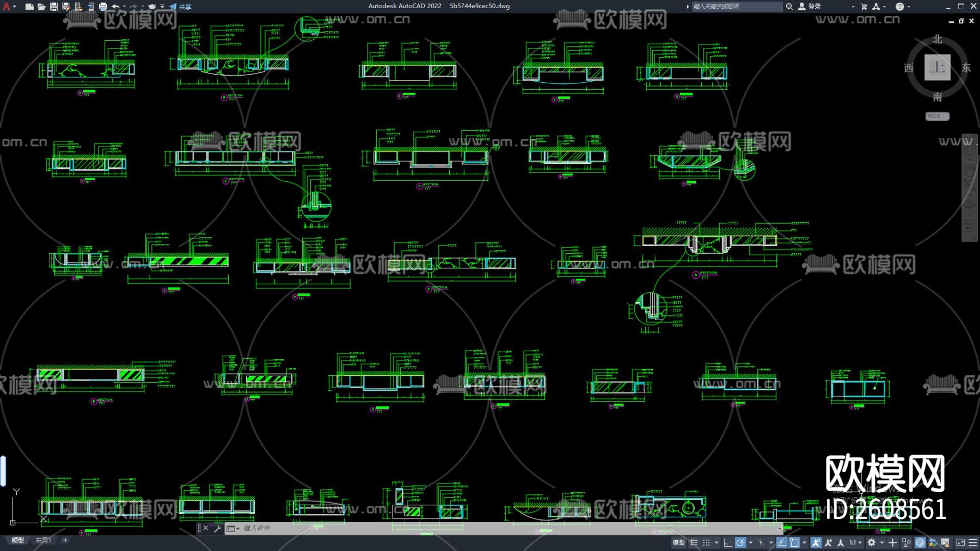Open the workspace switcher teapot icon
Viewport: 980px width, 551px height.
(152, 7)
